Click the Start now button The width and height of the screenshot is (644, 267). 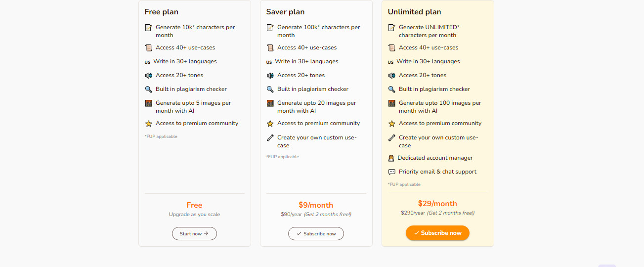[194, 233]
